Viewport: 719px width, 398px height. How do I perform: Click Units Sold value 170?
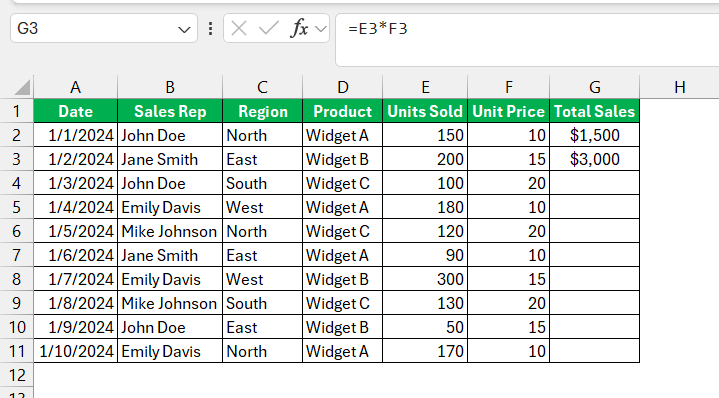pyautogui.click(x=425, y=351)
